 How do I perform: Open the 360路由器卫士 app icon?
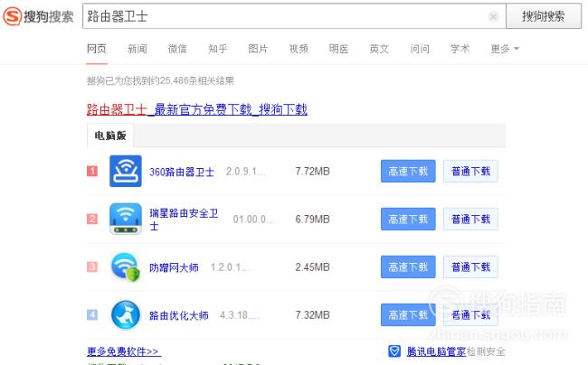coord(126,171)
